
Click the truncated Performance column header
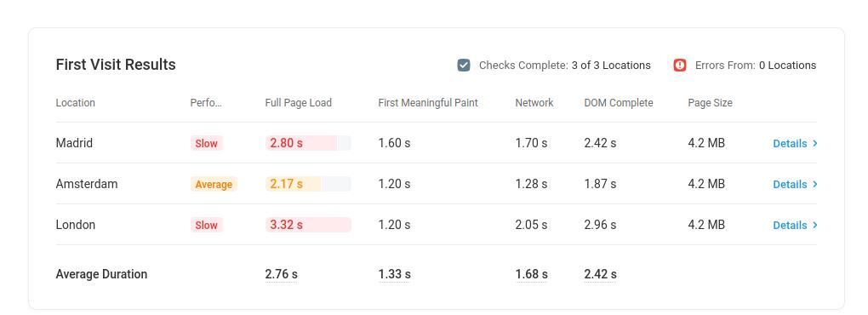[x=206, y=103]
